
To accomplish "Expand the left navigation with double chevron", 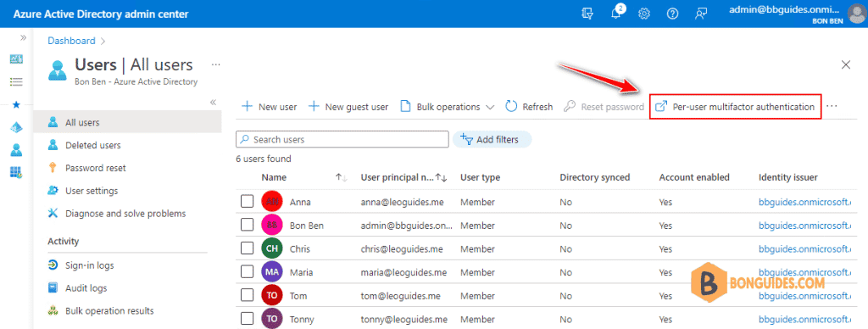I will click(x=23, y=37).
